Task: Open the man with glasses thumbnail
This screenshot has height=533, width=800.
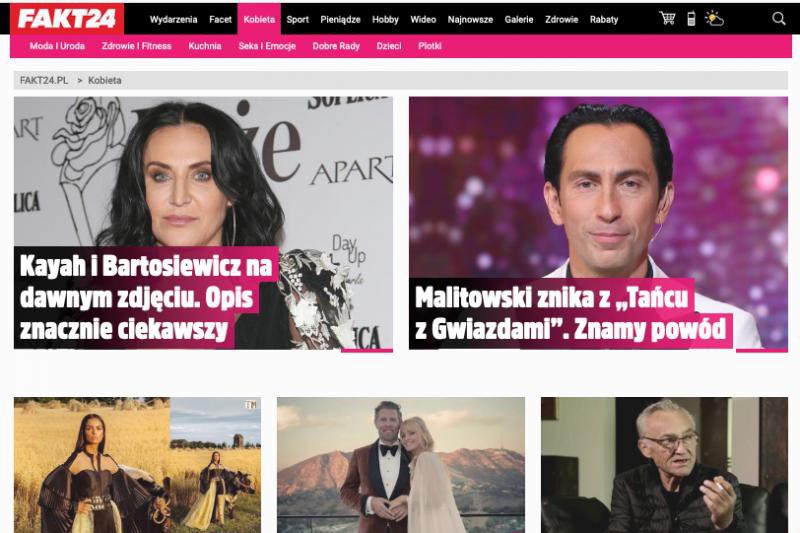Action: pos(664,465)
